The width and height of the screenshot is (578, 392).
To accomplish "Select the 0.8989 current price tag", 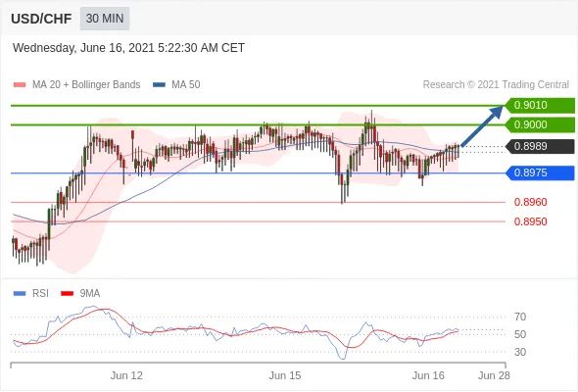I will [540, 146].
